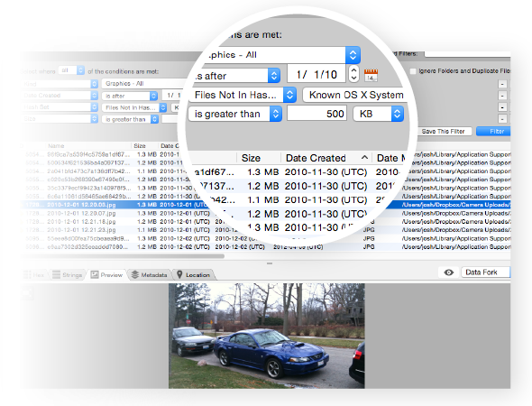Select file 2010-12-01 12.20.03.jpg

pos(81,205)
